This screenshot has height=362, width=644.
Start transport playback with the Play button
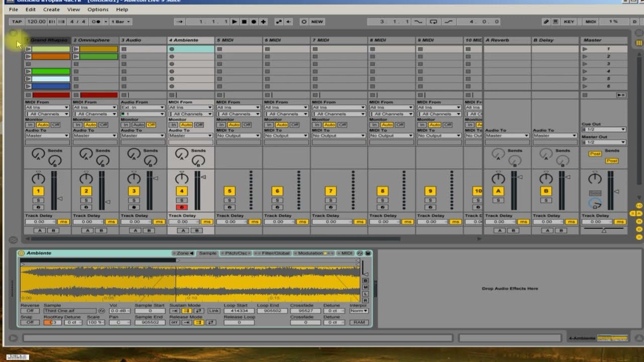234,22
